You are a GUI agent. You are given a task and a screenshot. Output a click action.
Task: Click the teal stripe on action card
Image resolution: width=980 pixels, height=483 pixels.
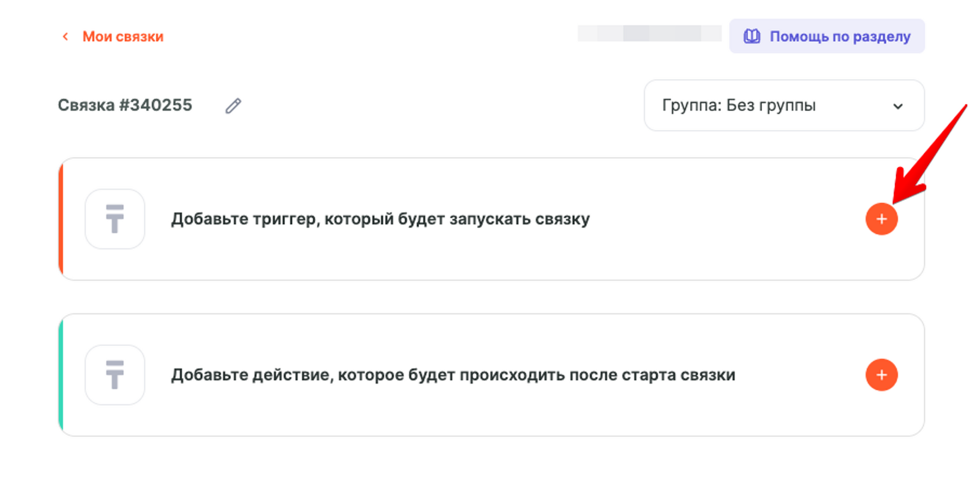(61, 375)
